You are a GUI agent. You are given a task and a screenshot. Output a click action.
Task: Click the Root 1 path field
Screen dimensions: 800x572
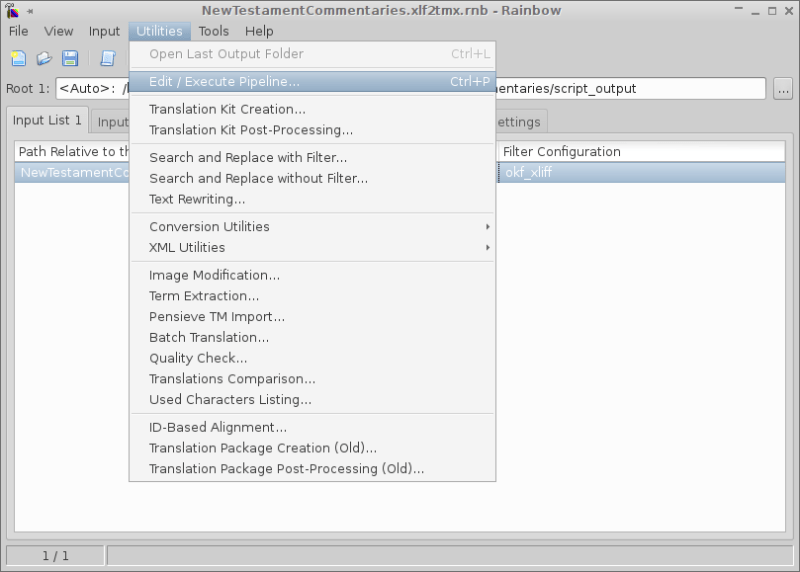pyautogui.click(x=411, y=89)
